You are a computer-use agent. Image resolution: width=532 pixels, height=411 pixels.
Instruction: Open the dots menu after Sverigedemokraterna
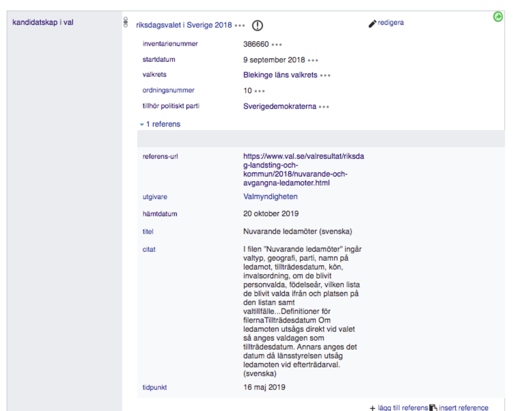(324, 107)
